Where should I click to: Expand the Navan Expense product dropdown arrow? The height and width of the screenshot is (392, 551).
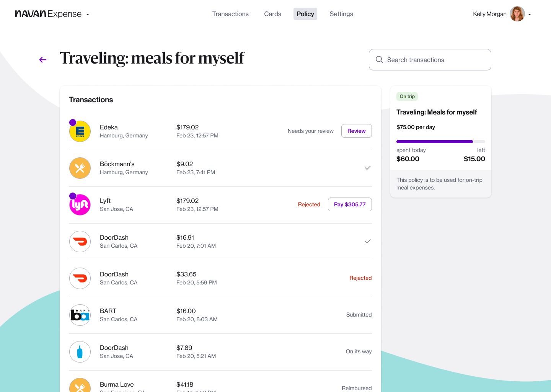[88, 15]
